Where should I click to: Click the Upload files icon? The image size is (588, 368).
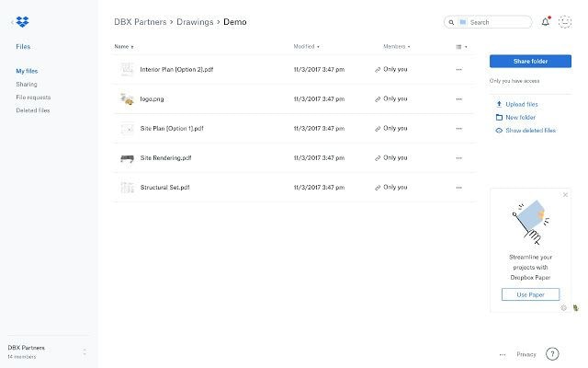click(499, 104)
